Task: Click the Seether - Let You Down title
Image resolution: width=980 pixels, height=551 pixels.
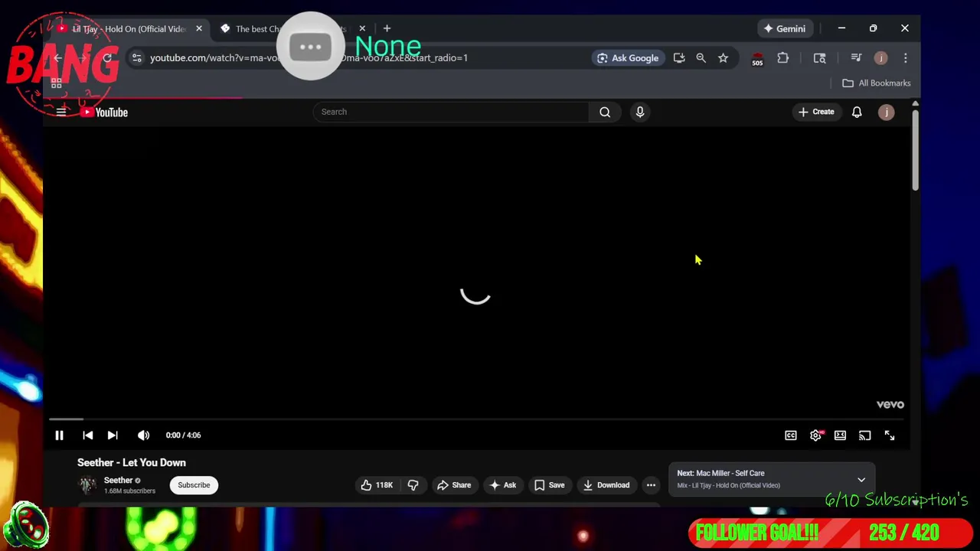Action: click(132, 463)
